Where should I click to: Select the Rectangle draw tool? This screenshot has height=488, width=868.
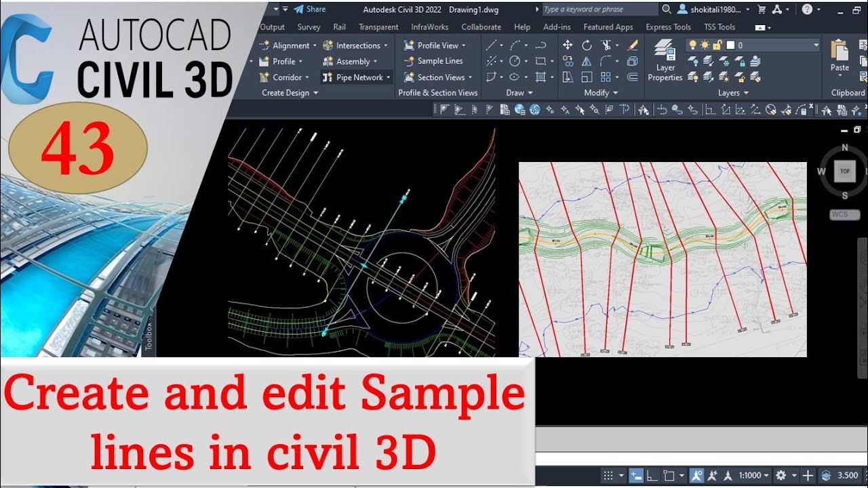(540, 61)
